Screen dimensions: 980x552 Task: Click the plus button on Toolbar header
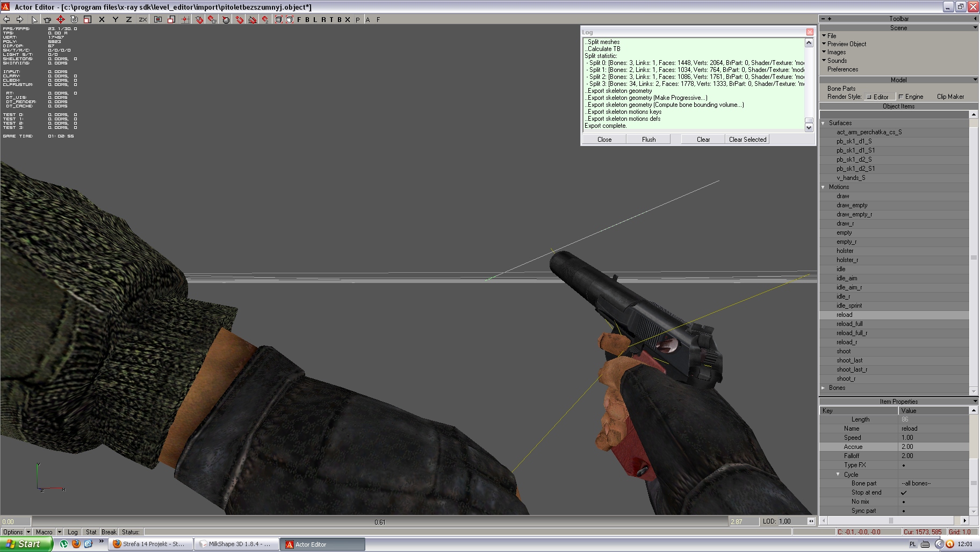click(830, 19)
